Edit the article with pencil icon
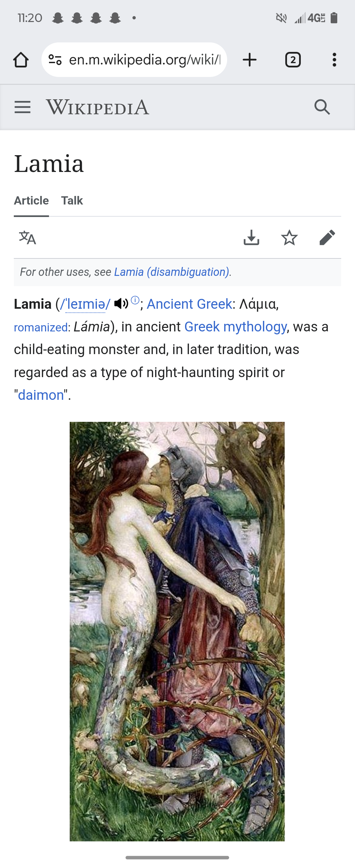This screenshot has height=868, width=355. pyautogui.click(x=327, y=238)
